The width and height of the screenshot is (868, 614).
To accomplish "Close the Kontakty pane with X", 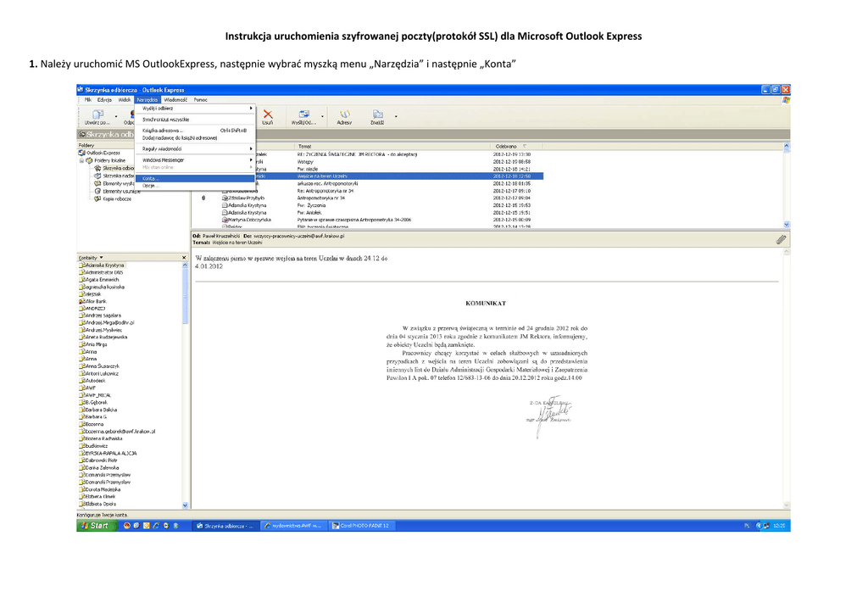I will tap(184, 257).
